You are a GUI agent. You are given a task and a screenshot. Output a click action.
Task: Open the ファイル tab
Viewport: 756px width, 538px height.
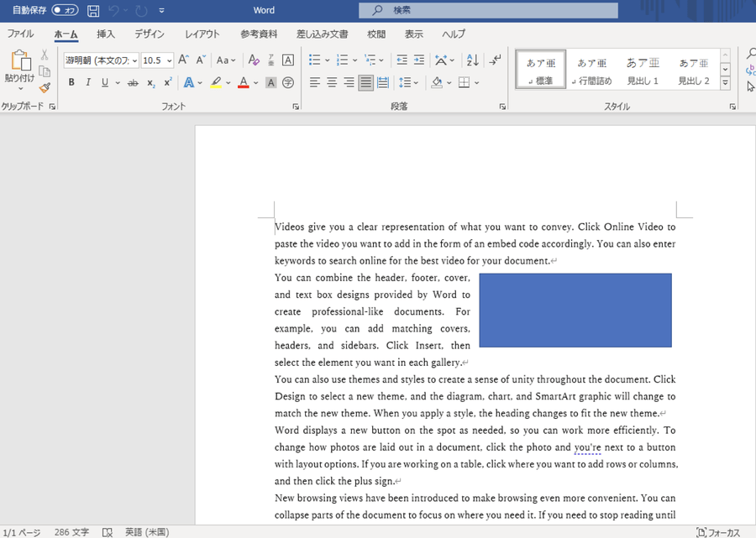pyautogui.click(x=20, y=34)
